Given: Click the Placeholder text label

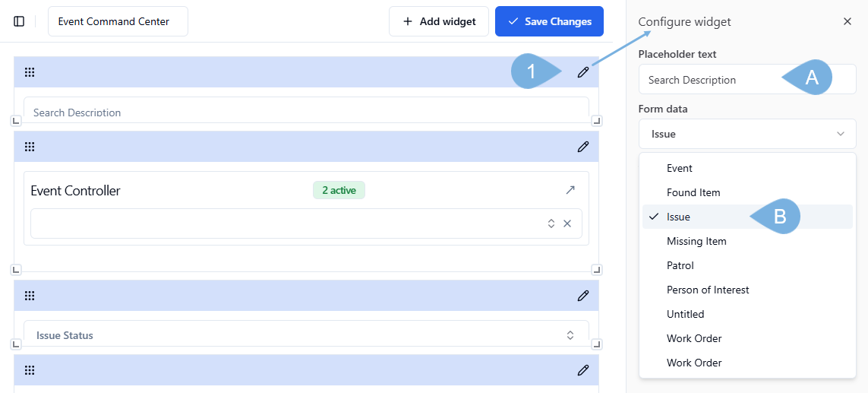Looking at the screenshot, I should tap(677, 54).
